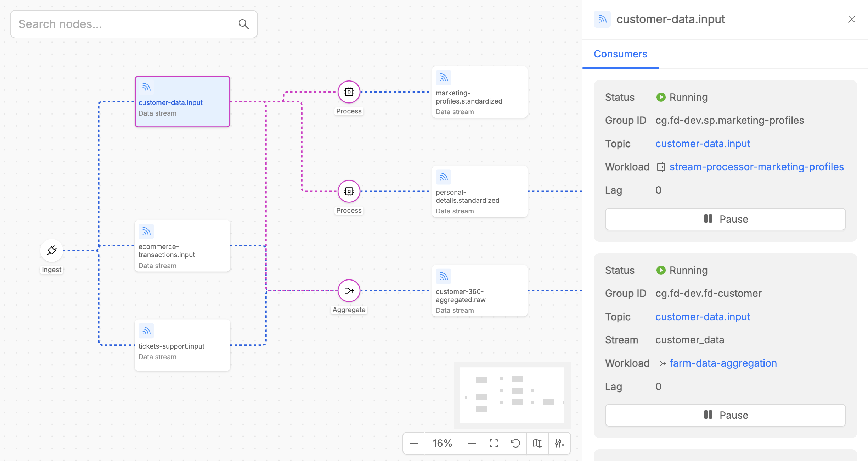The image size is (868, 461).
Task: Click the data stream icon on customer-data.input node
Action: click(146, 87)
